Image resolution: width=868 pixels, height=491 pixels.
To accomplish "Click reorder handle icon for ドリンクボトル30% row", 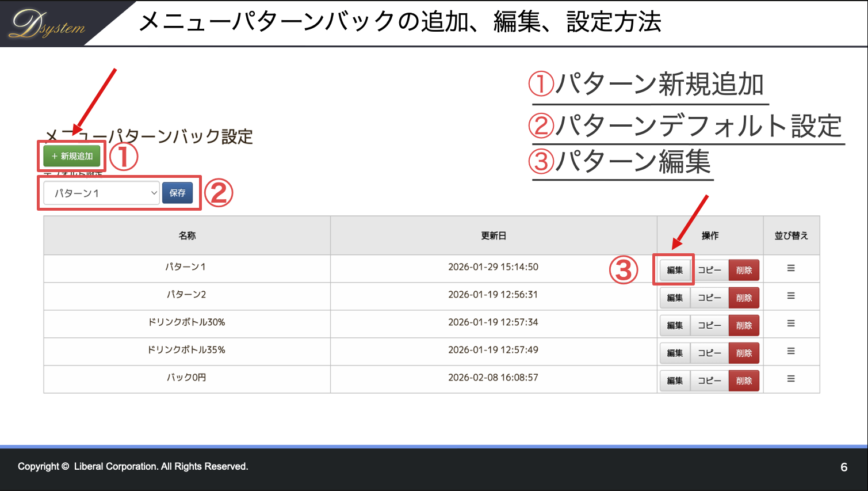I will click(791, 323).
